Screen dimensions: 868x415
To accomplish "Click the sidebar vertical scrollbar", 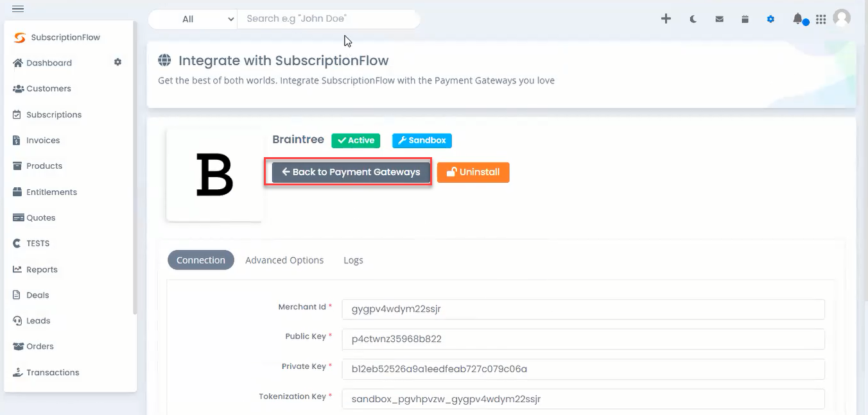I will (135, 168).
